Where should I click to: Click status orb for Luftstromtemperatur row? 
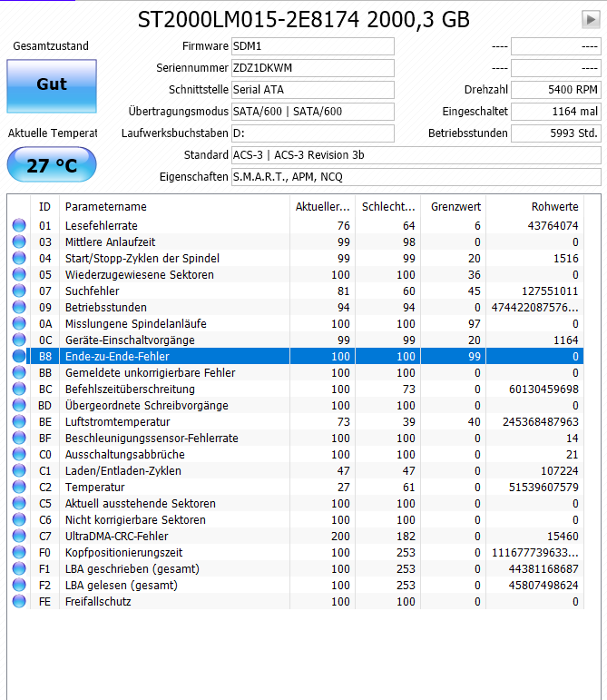click(x=19, y=421)
